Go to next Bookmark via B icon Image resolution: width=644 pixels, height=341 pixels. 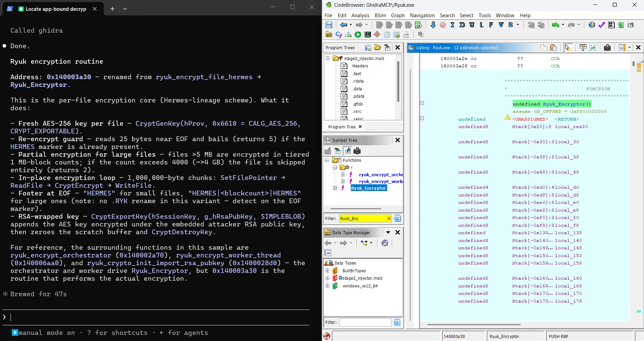coord(511,25)
